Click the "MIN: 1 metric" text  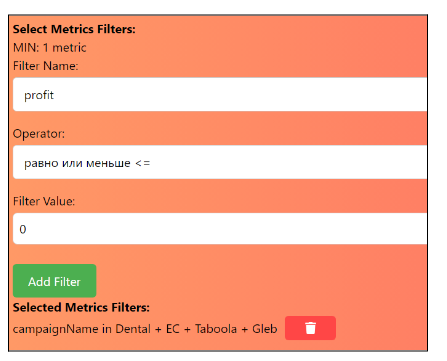pos(50,48)
